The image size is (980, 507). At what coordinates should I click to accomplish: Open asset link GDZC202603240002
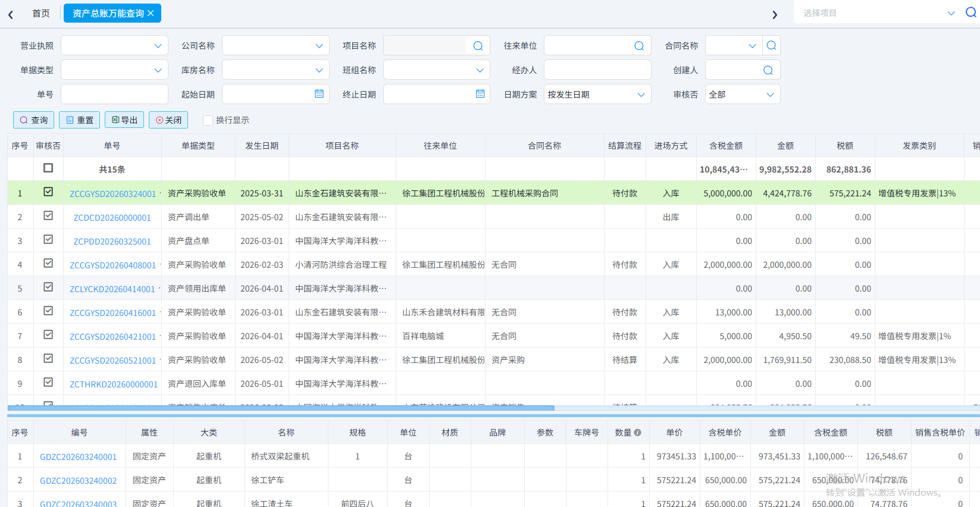pyautogui.click(x=79, y=481)
